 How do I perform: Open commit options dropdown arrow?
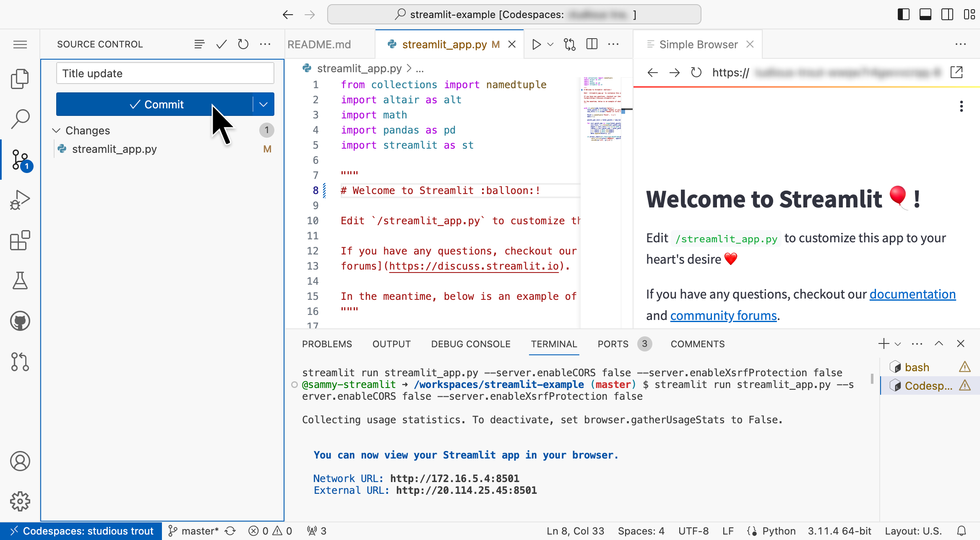263,104
